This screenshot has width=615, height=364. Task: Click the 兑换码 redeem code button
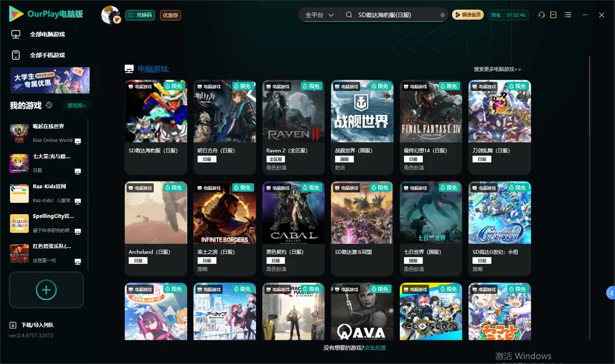tap(140, 15)
